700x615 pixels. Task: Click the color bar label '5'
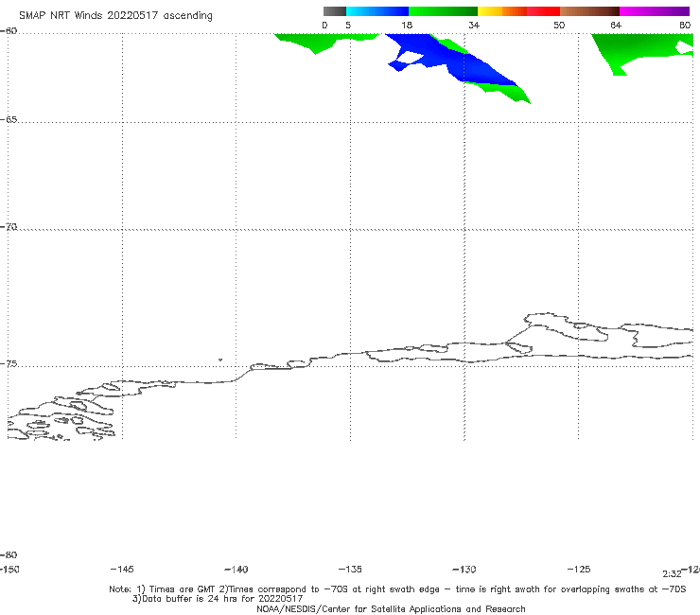[x=348, y=25]
